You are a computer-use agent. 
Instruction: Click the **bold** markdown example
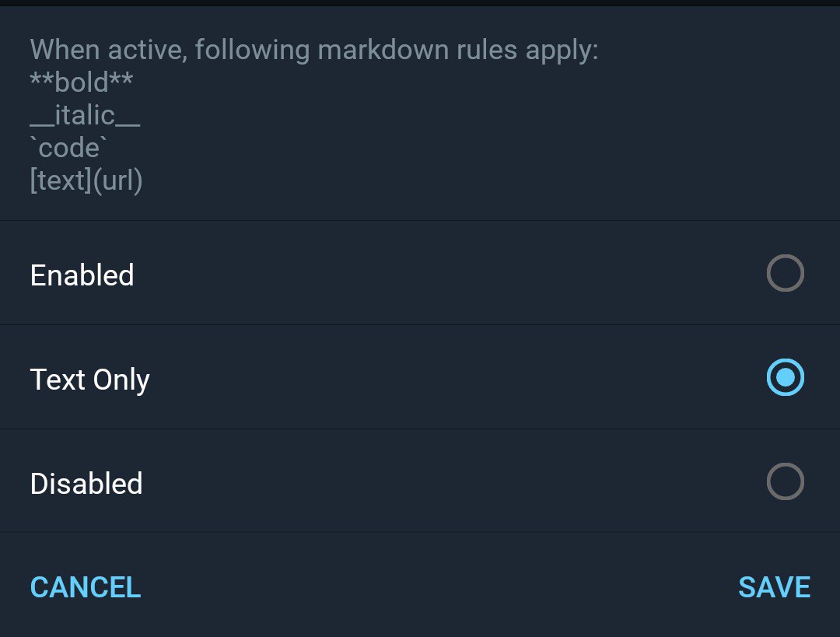(x=82, y=82)
